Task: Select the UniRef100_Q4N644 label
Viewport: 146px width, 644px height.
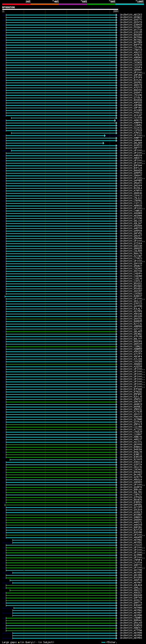Action: coord(131,140)
